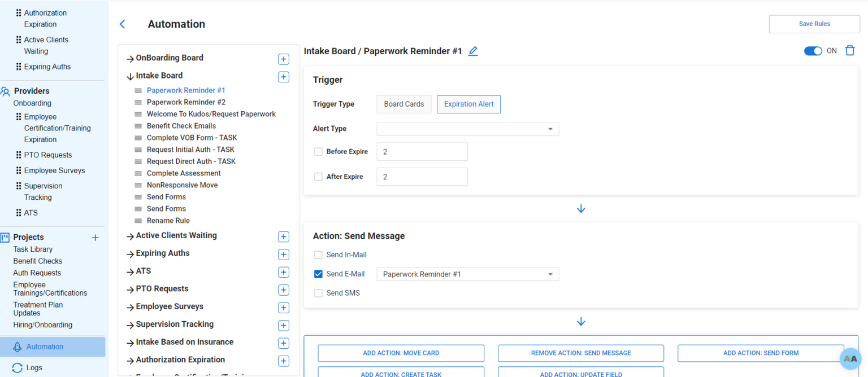Viewport: 868px width, 377px height.
Task: Switch to the Board Cards trigger type
Action: [403, 104]
